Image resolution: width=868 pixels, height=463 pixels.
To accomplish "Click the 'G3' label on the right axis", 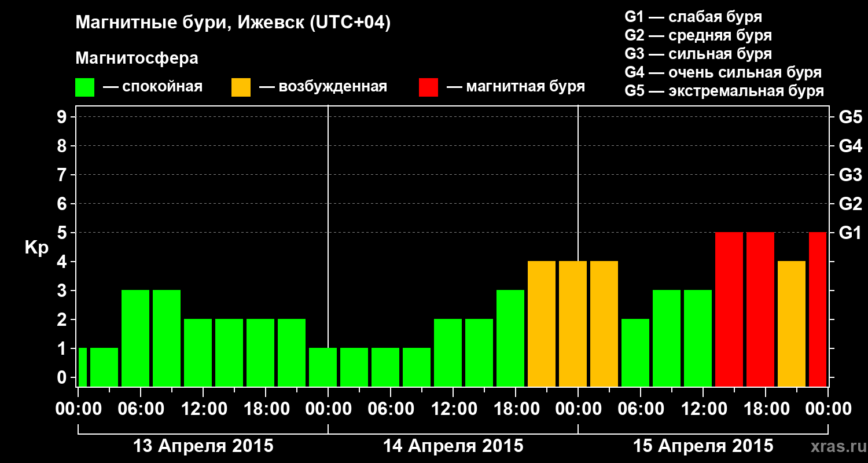I will [850, 175].
